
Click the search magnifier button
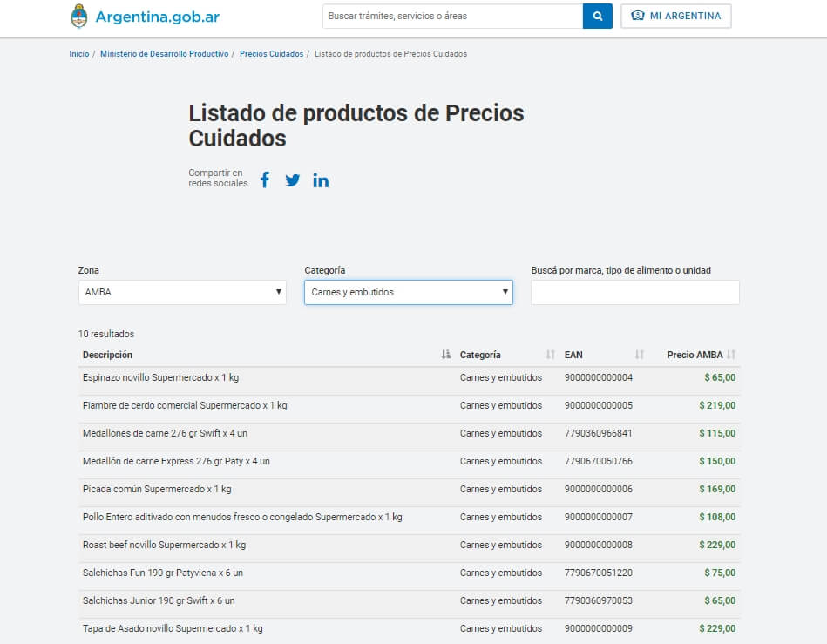(x=597, y=17)
